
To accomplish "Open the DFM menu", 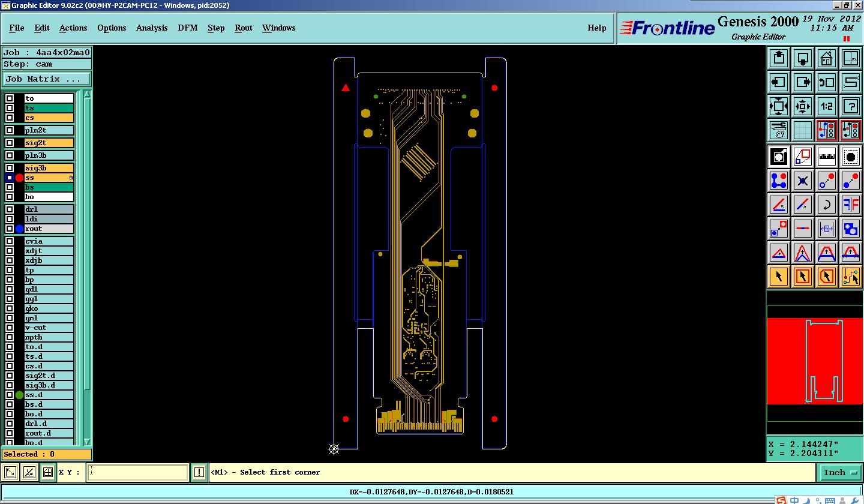I will click(188, 28).
